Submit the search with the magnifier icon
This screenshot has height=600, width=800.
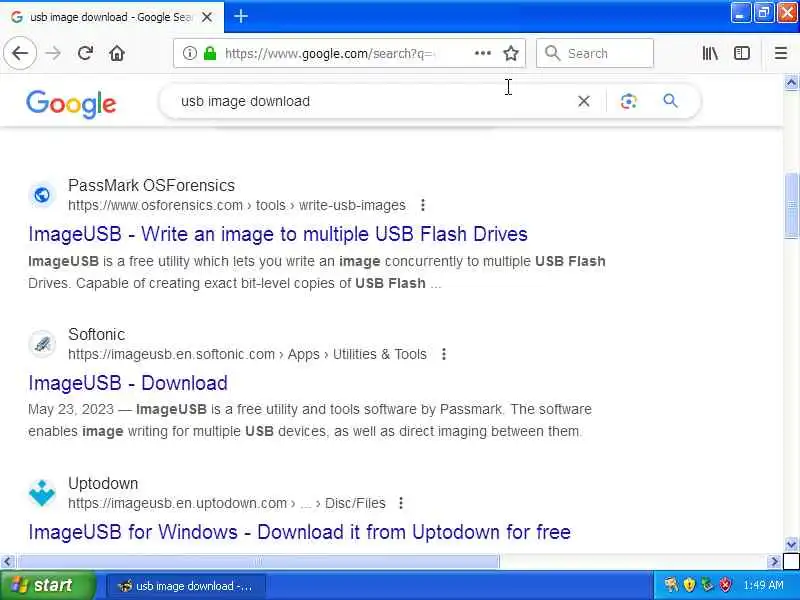tap(670, 101)
